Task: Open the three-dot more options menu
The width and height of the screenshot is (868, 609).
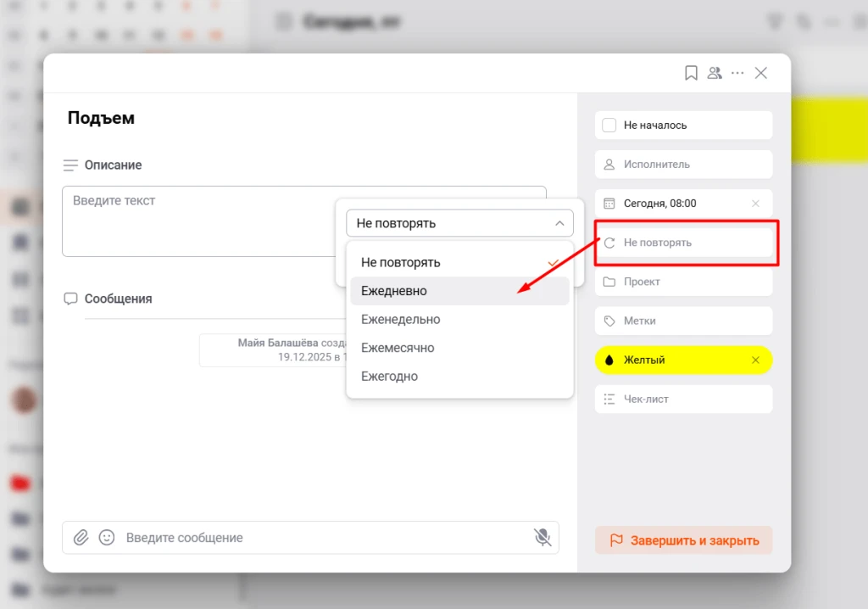Action: (737, 73)
